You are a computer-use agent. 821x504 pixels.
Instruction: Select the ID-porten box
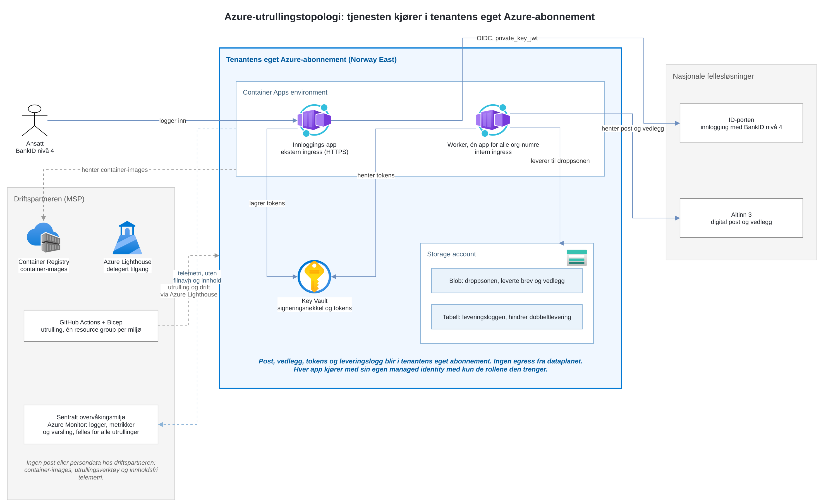(741, 123)
